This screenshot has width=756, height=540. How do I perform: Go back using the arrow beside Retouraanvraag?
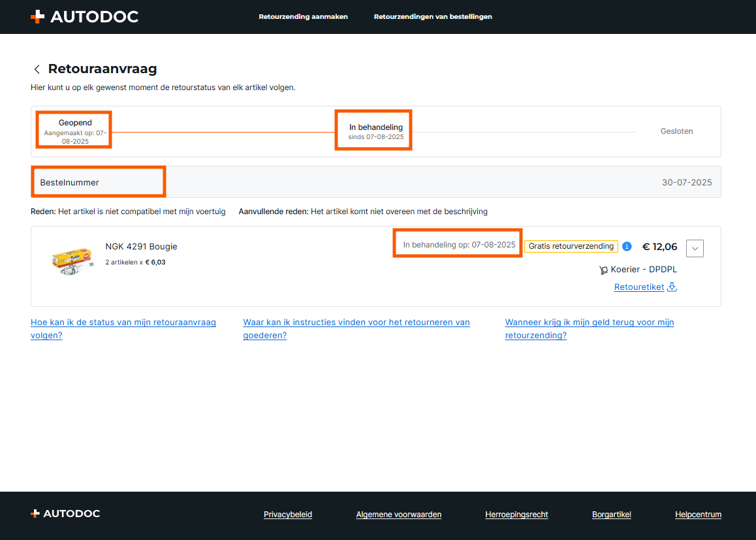coord(37,69)
